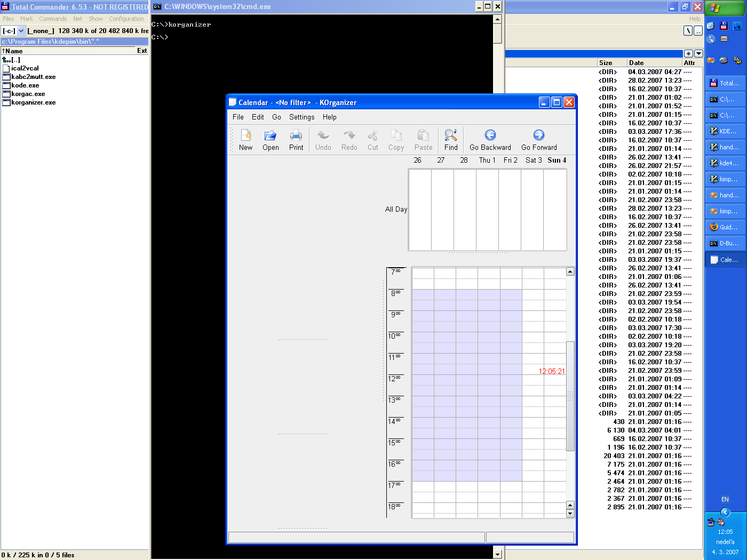The width and height of the screenshot is (747, 560).
Task: Click the favorites asterisk button in right panel
Action: 688,54
